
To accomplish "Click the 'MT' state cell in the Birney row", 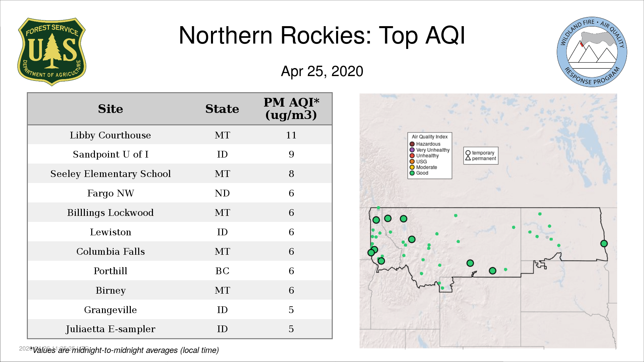I will click(x=222, y=291).
